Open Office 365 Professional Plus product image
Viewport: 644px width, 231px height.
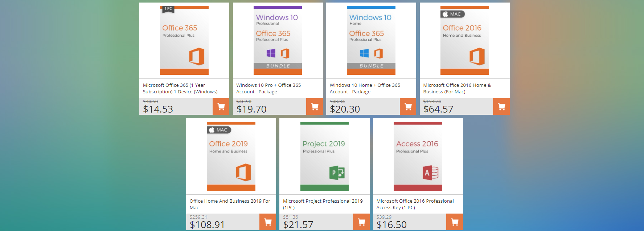pyautogui.click(x=184, y=40)
